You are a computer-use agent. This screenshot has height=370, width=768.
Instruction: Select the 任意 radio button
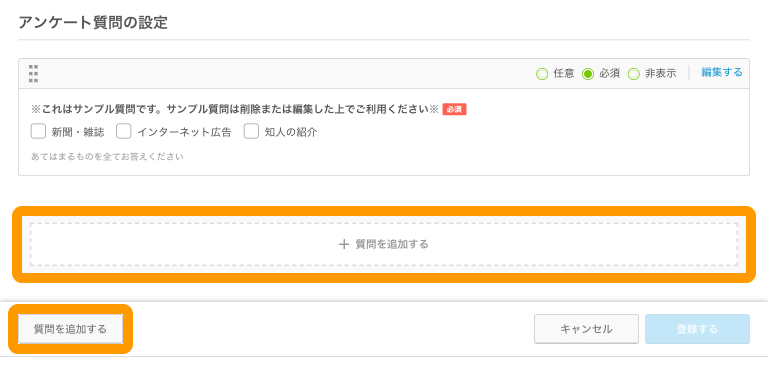542,74
